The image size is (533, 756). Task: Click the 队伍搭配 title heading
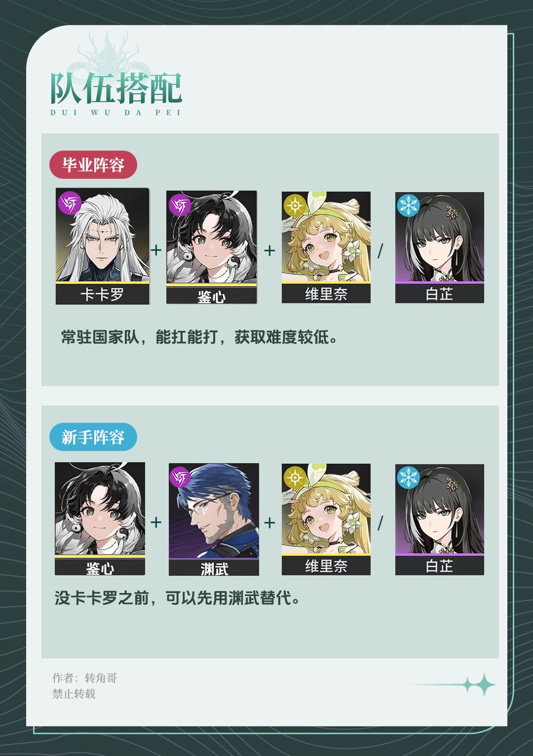[x=116, y=89]
